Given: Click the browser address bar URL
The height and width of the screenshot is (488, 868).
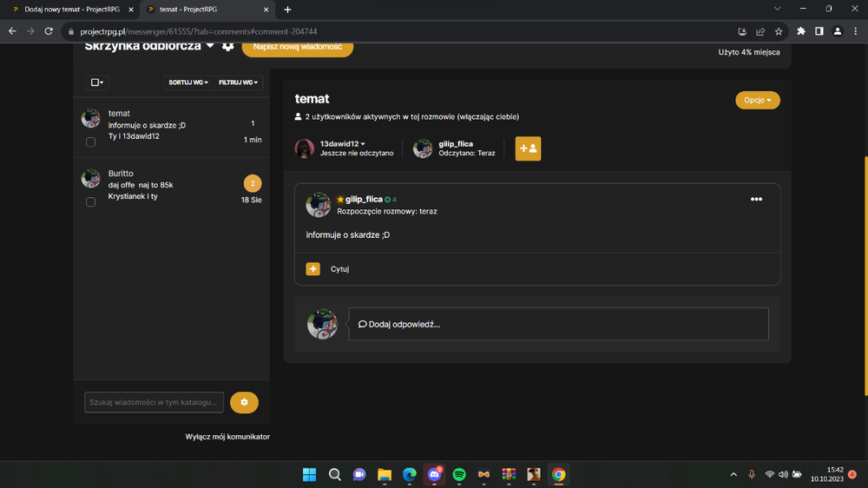Looking at the screenshot, I should click(x=199, y=31).
